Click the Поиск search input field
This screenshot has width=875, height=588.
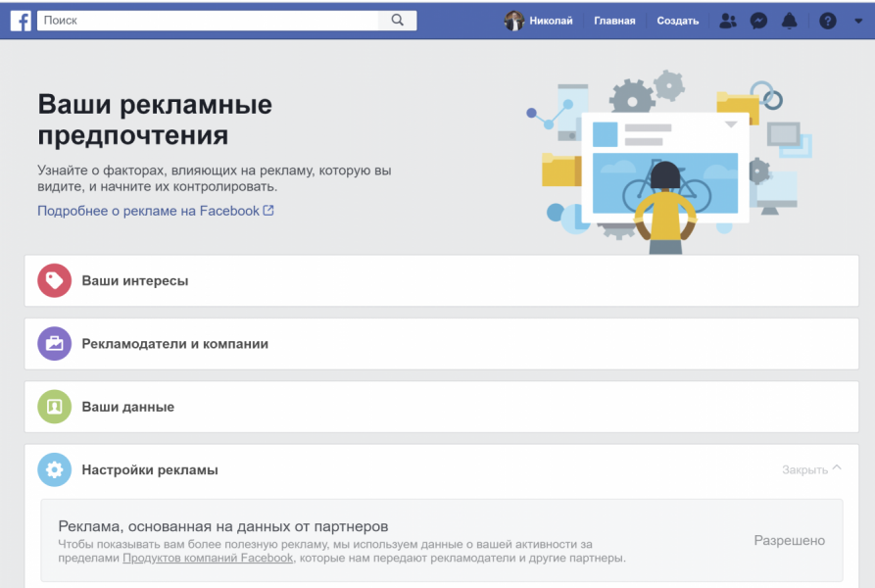click(208, 21)
